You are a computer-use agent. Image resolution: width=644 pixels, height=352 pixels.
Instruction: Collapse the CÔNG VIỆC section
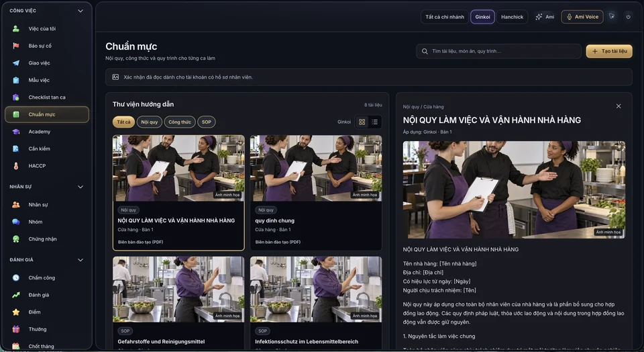click(80, 11)
